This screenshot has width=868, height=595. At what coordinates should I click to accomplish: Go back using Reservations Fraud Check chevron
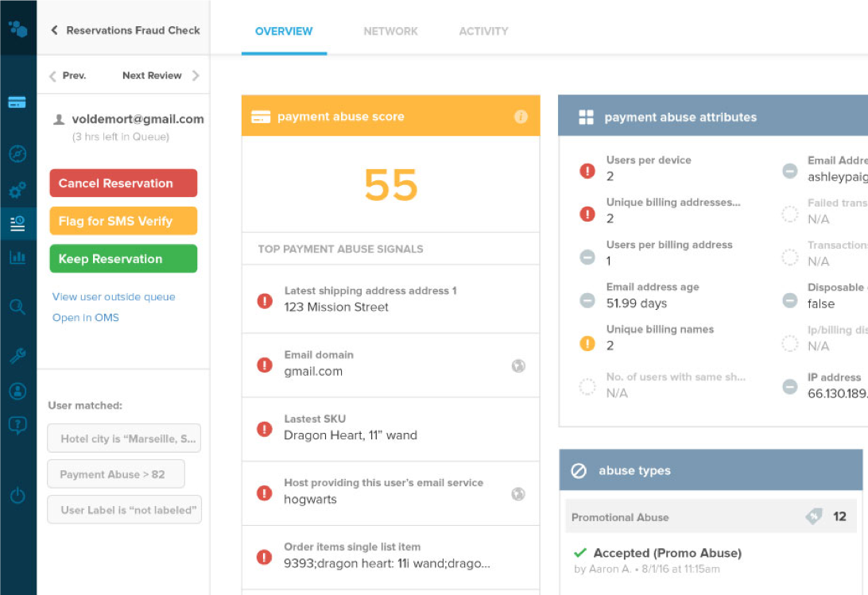[x=55, y=30]
